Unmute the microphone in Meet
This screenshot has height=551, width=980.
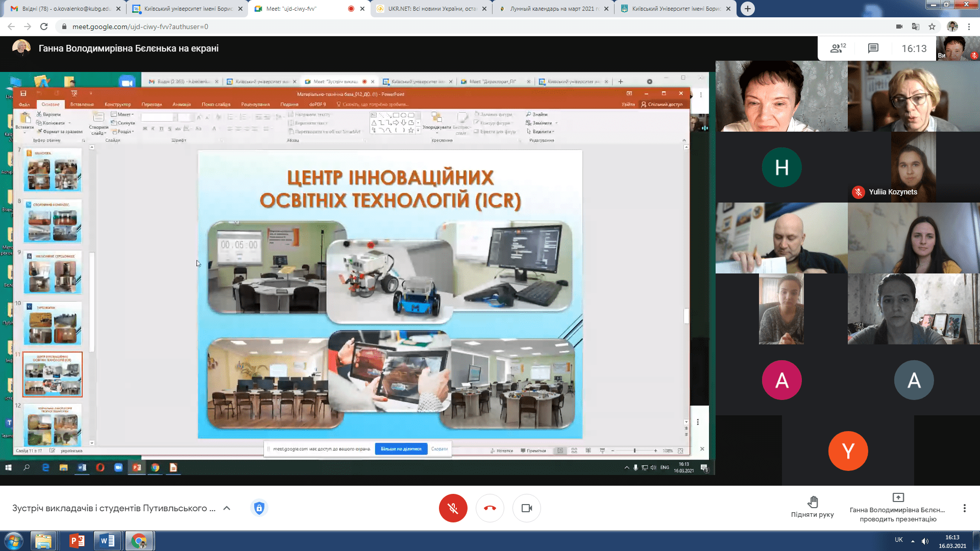point(453,508)
